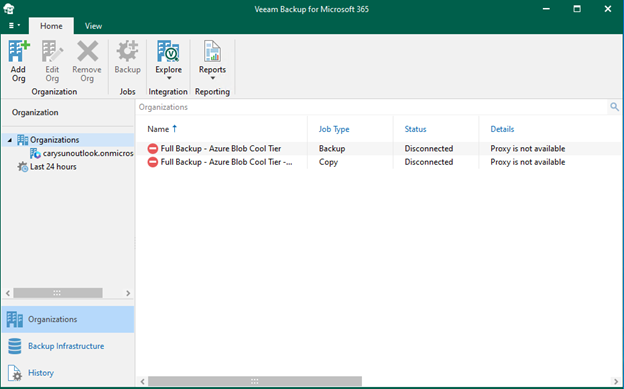Collapse the Organizations tree node
The width and height of the screenshot is (624, 389).
[10, 140]
